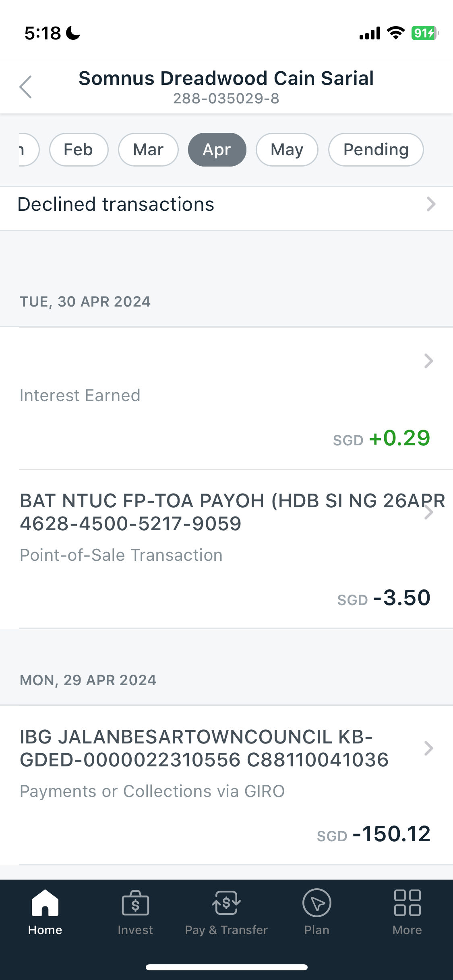Select the partially hidden month pill
The height and width of the screenshot is (980, 453).
[29, 150]
